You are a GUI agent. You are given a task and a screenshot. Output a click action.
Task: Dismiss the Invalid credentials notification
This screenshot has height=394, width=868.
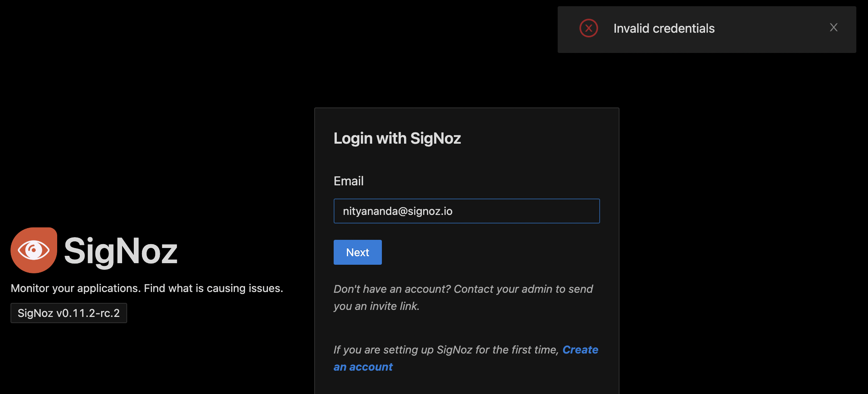click(833, 27)
